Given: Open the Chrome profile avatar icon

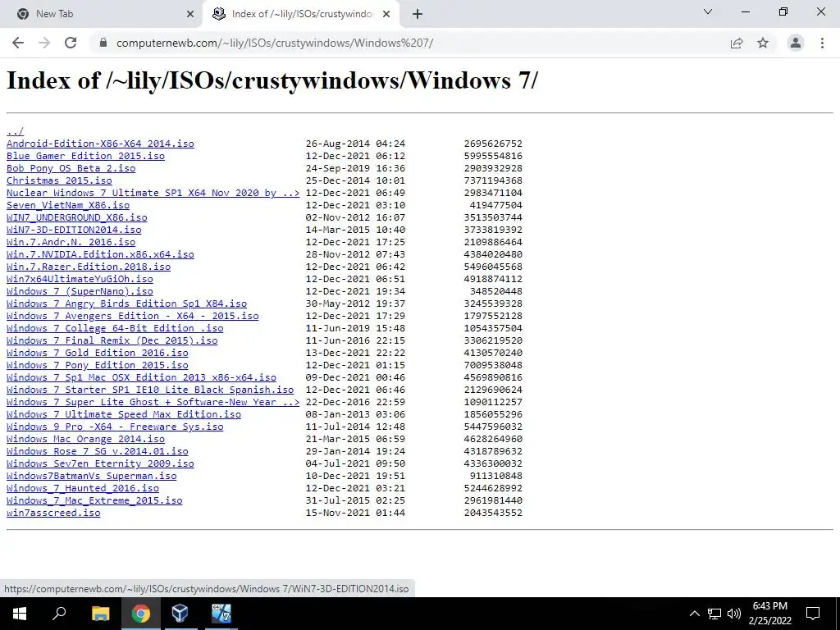Looking at the screenshot, I should pos(796,43).
